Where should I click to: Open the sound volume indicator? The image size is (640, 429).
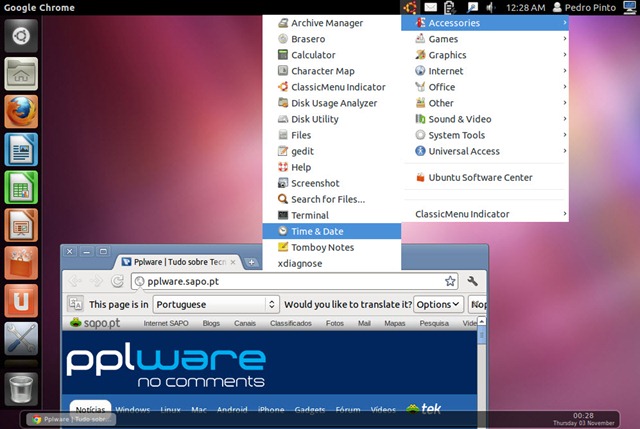491,7
